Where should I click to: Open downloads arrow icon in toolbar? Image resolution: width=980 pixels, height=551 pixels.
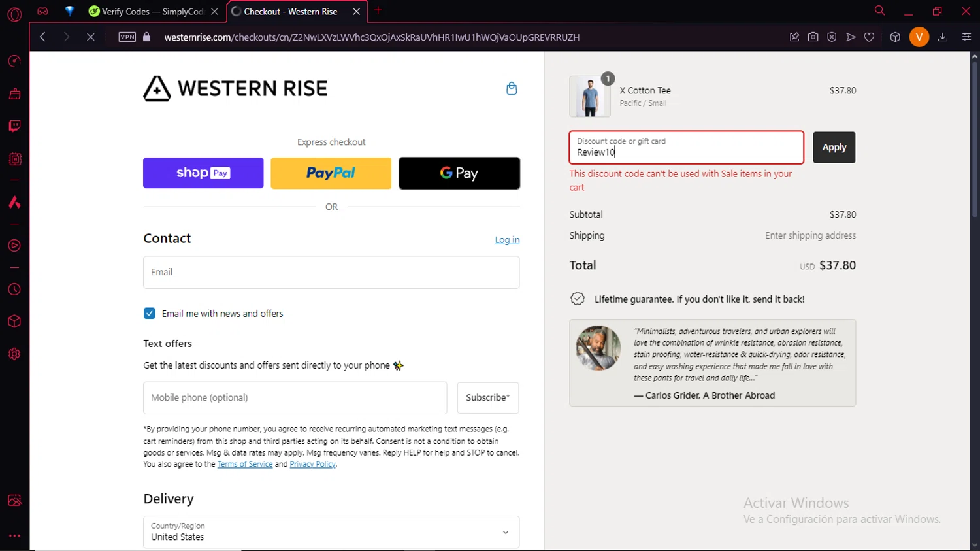(x=943, y=37)
